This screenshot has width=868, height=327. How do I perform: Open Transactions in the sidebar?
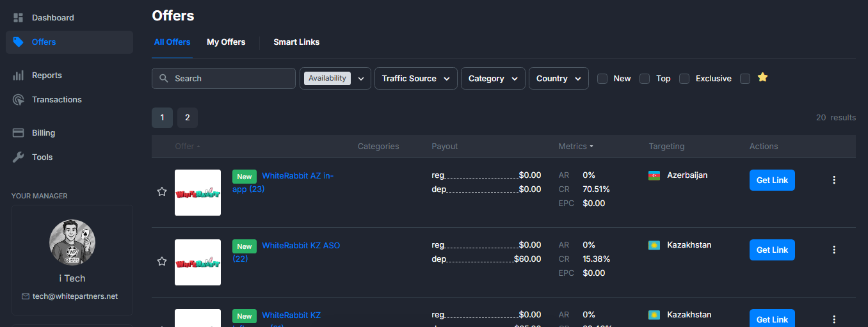point(69,99)
